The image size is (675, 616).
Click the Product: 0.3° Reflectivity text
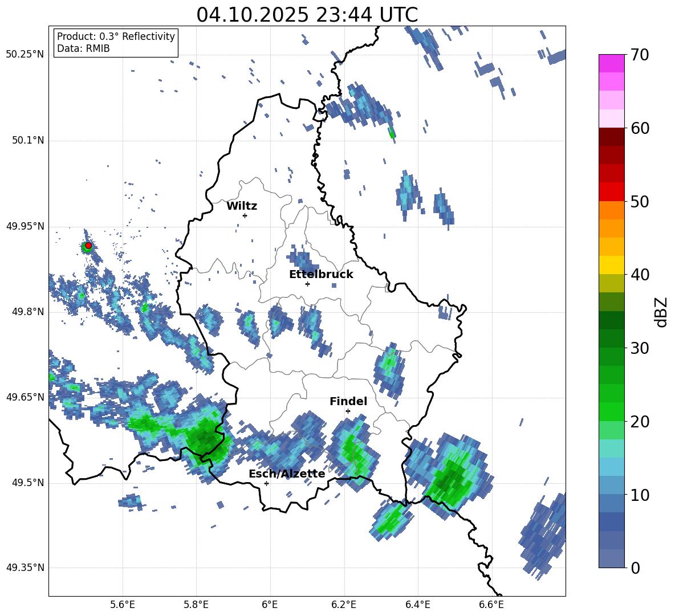coord(116,36)
